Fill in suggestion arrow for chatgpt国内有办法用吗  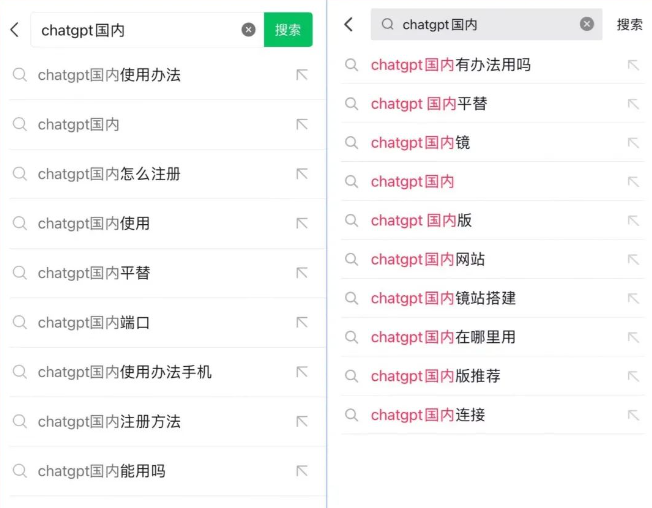point(633,65)
